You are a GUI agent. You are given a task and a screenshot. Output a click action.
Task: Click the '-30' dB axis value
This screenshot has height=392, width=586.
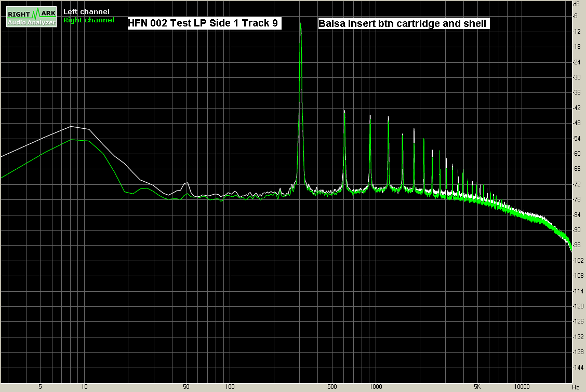coord(577,77)
